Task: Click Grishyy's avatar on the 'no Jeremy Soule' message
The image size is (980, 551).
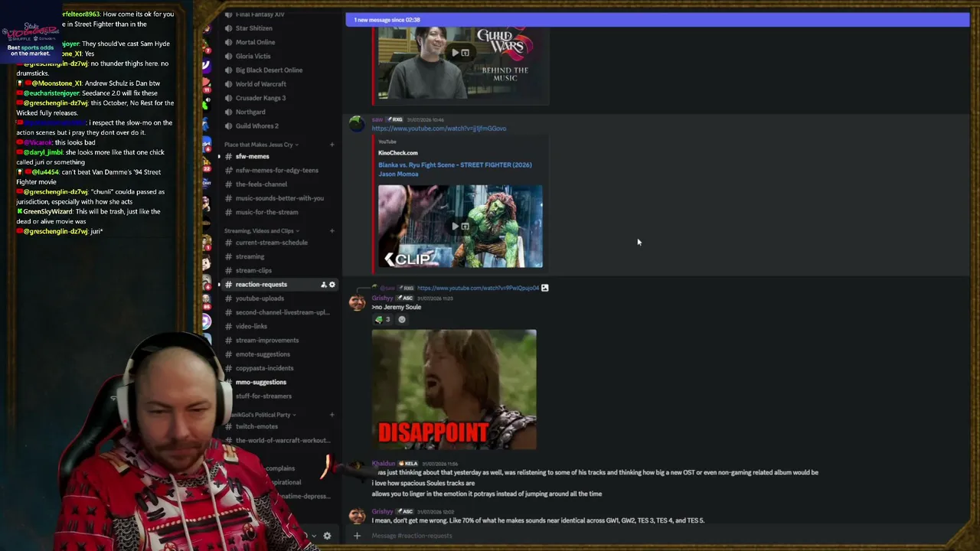Action: tap(357, 302)
